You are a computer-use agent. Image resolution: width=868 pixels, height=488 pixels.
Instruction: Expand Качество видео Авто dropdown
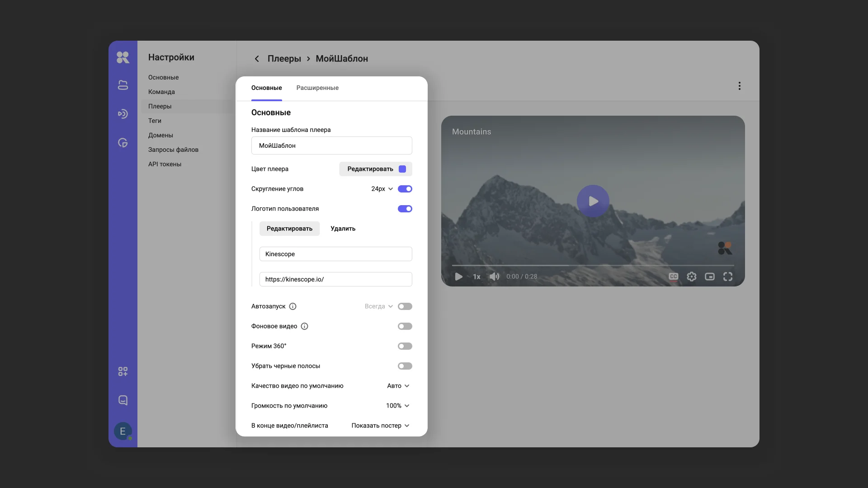[x=398, y=386]
